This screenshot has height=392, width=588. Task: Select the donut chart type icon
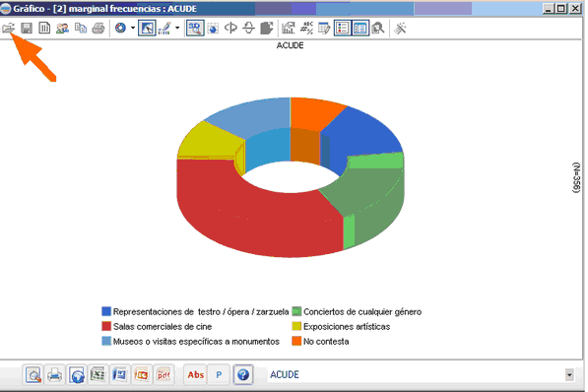[120, 29]
